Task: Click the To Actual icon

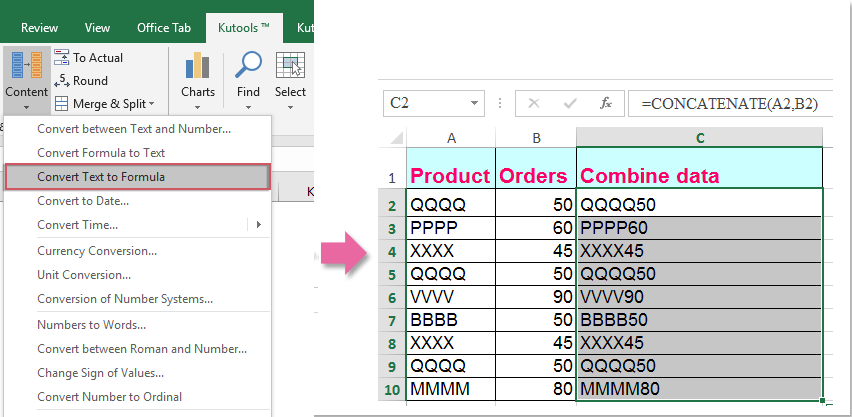Action: 62,58
